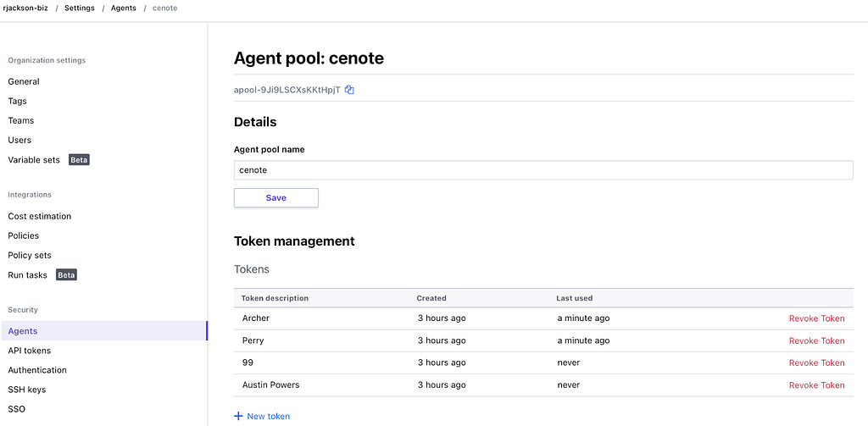
Task: Open General organization settings
Action: pyautogui.click(x=24, y=81)
